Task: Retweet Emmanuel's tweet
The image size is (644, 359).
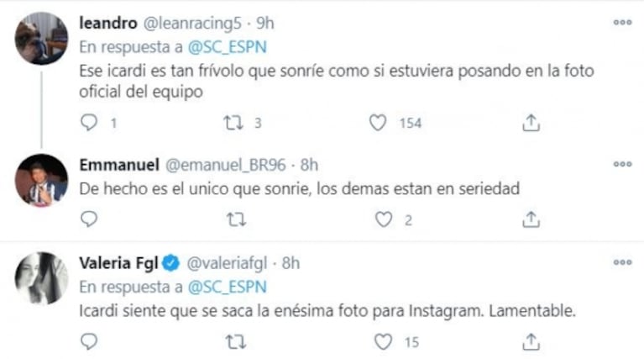Action: 237,219
